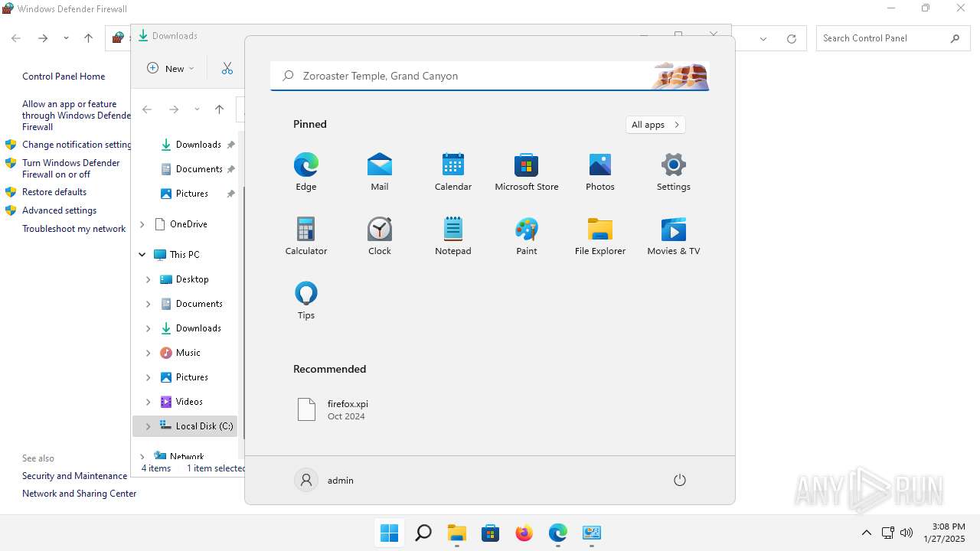This screenshot has height=551, width=980.
Task: Launch Firefox from the taskbar
Action: pyautogui.click(x=524, y=533)
